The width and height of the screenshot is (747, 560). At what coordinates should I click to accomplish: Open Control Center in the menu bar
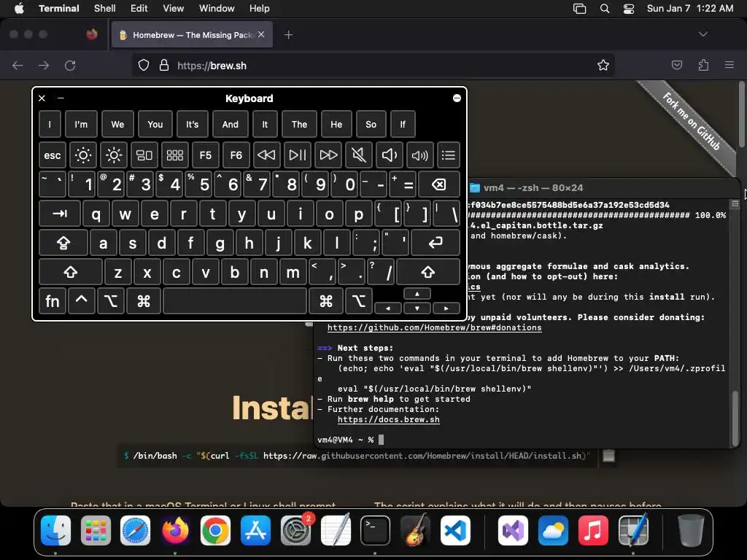[x=629, y=9]
